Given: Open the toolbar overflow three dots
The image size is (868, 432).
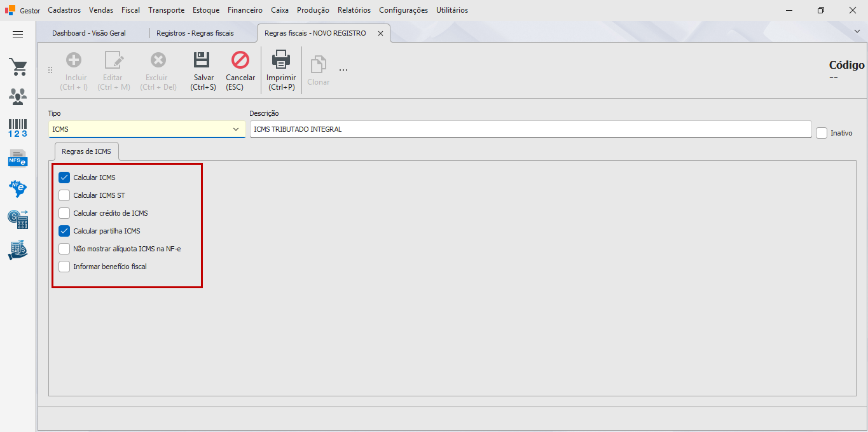Looking at the screenshot, I should pyautogui.click(x=343, y=69).
